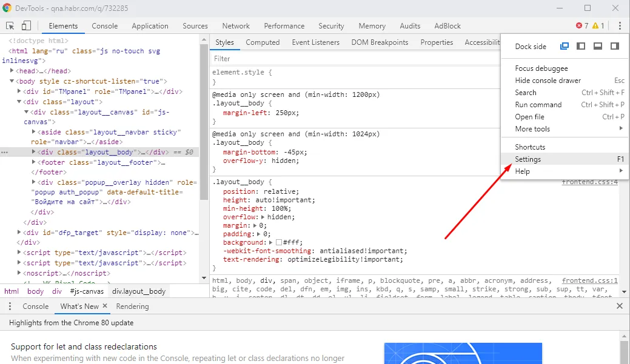
Task: Select #js-canvas in the breadcrumb bar
Action: tap(87, 291)
